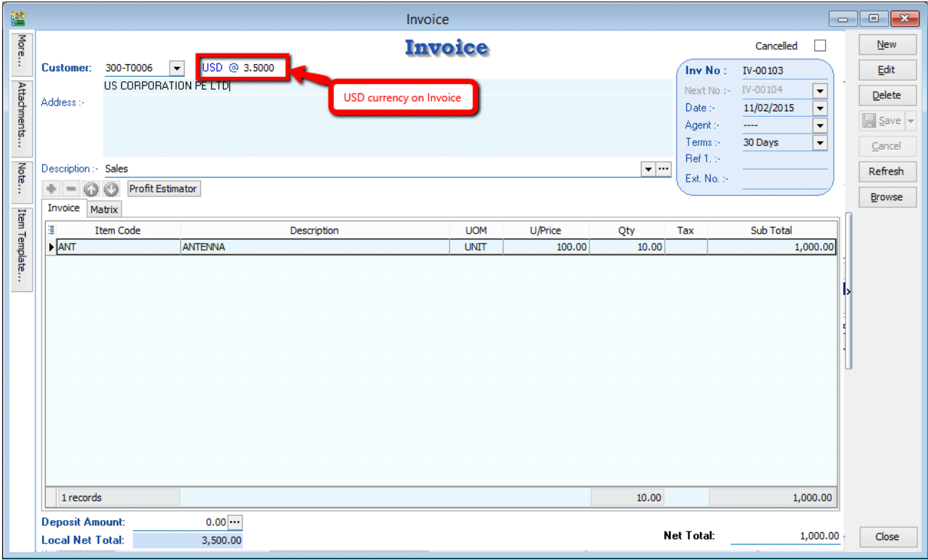Toggle the Cancelled checkbox
This screenshot has width=928, height=560.
click(820, 46)
